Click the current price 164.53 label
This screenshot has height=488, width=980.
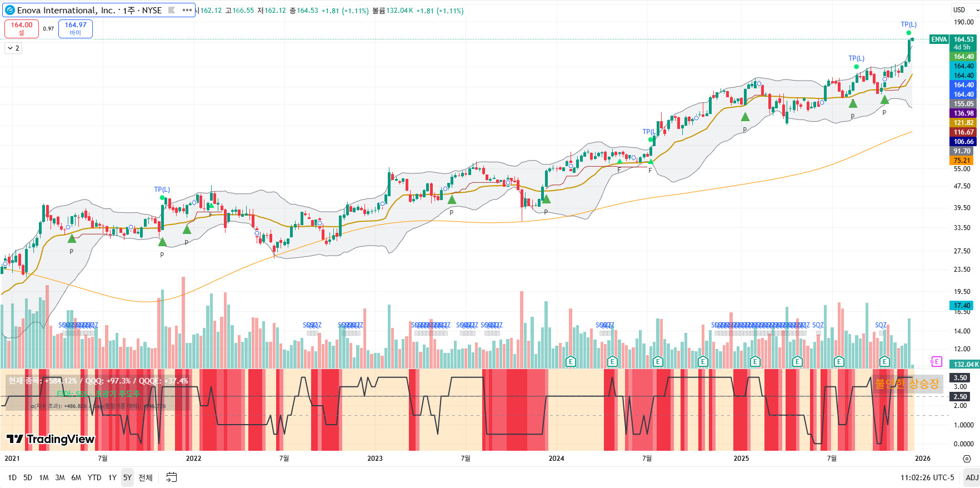[x=963, y=39]
